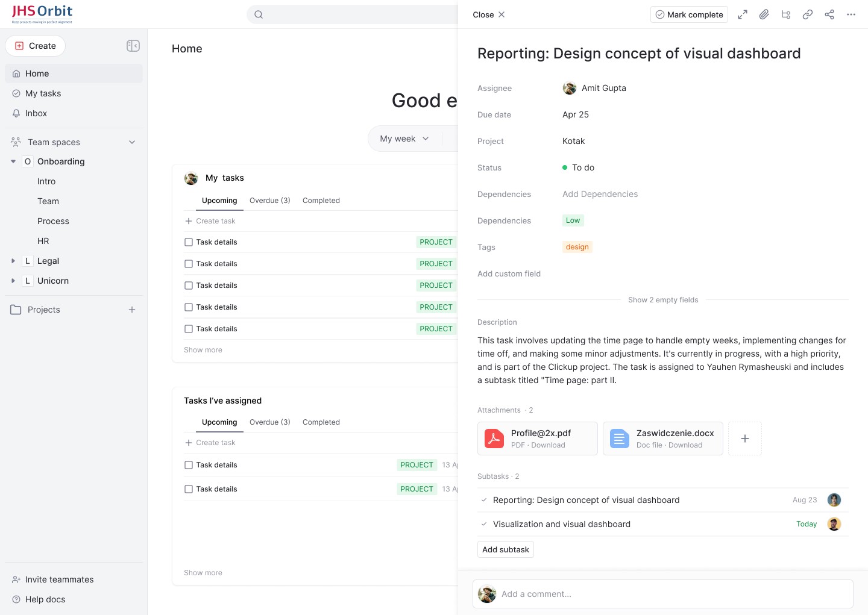This screenshot has height=615, width=868.
Task: Expand the Legal space arrow
Action: click(x=13, y=261)
